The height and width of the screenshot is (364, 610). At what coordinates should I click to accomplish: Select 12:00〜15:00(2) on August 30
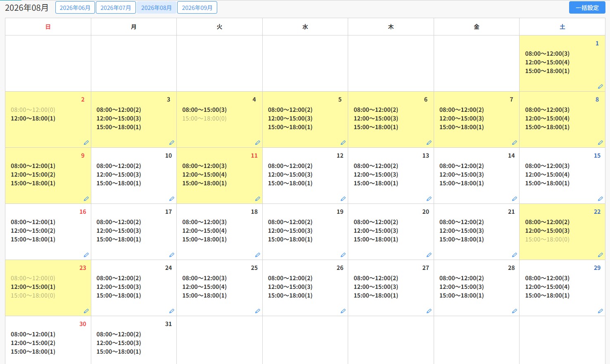[33, 343]
